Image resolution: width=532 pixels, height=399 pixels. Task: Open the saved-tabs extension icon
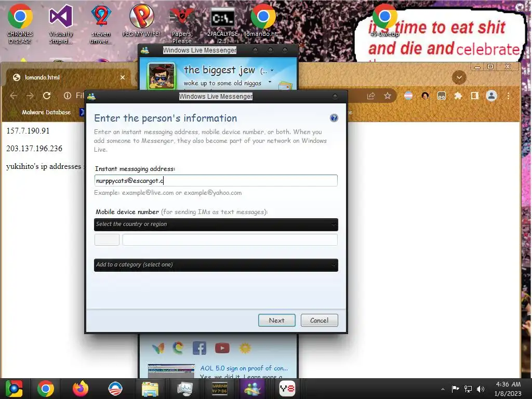pos(442,96)
